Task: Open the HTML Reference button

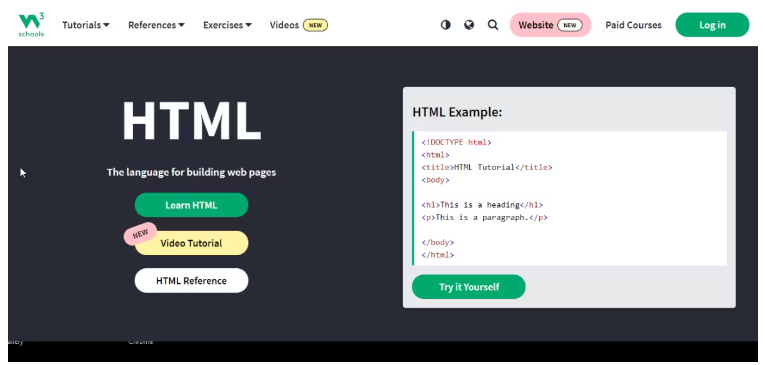Action: point(191,281)
